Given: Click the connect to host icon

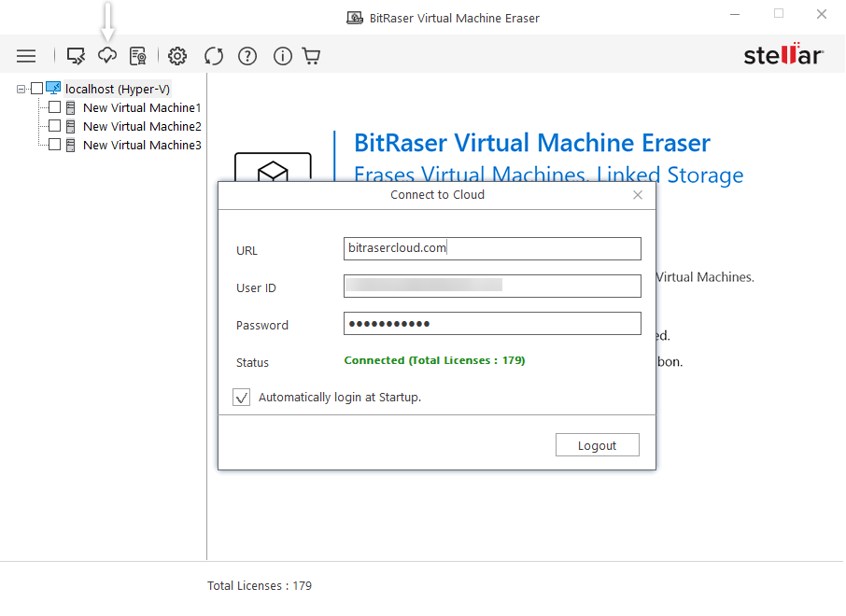Looking at the screenshot, I should [x=76, y=56].
